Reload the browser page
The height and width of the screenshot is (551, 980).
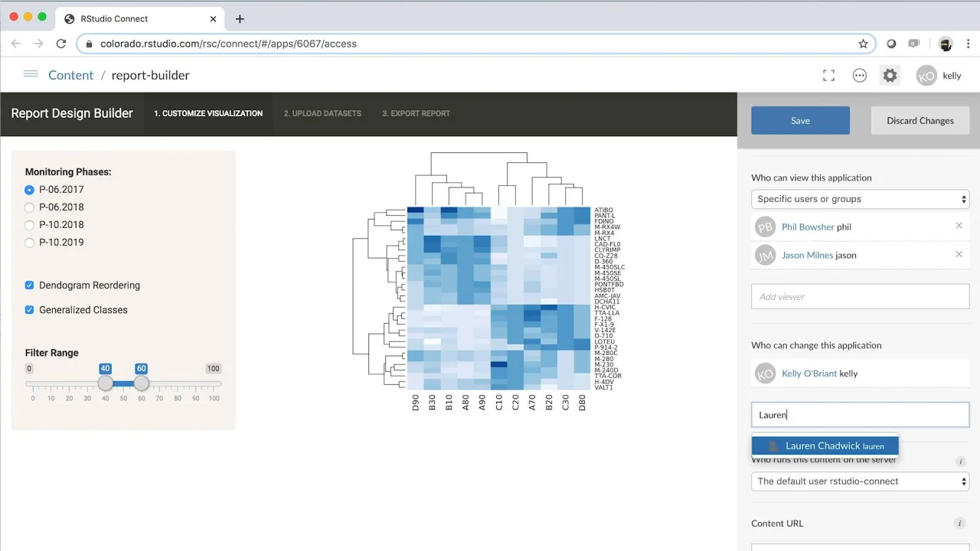pyautogui.click(x=61, y=44)
